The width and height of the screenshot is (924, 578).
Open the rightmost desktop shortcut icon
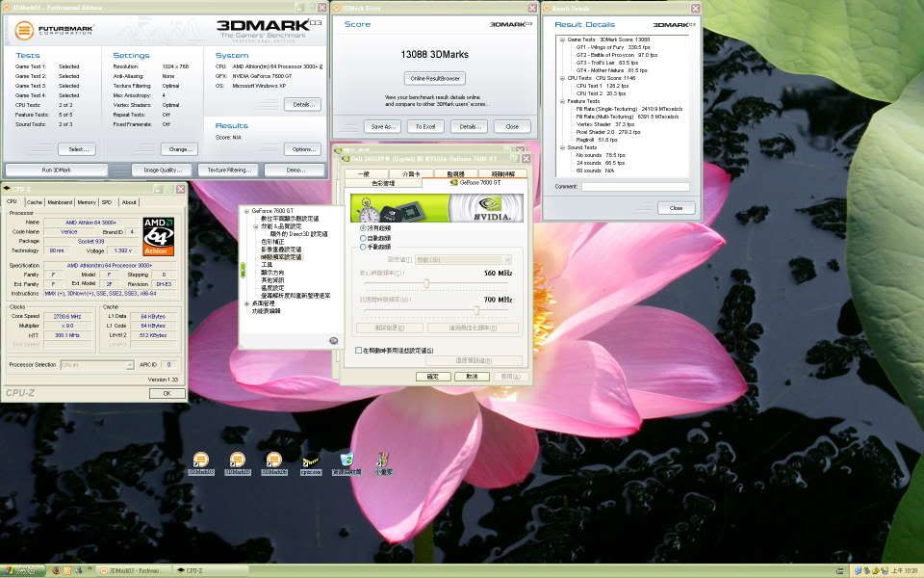[383, 460]
